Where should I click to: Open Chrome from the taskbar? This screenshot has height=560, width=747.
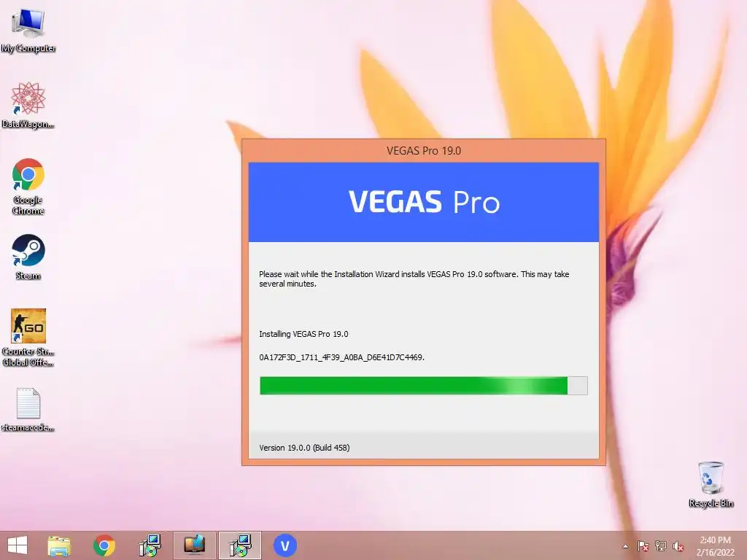[x=104, y=545]
